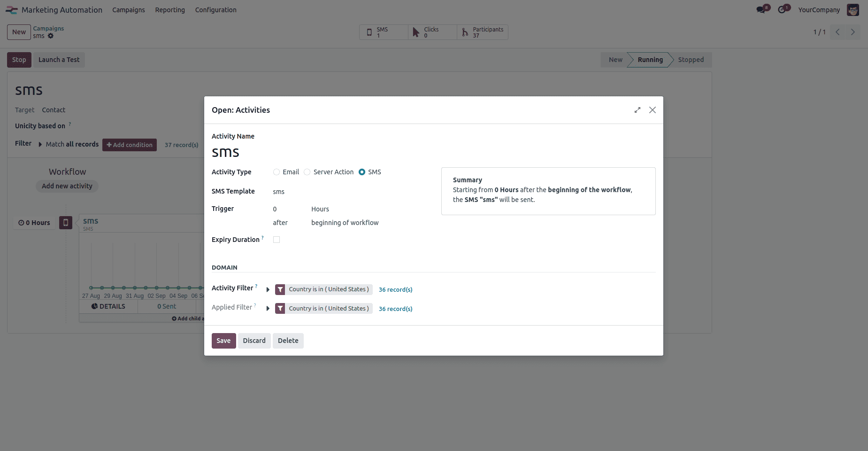Go to previous record arrow
The image size is (868, 451).
837,32
